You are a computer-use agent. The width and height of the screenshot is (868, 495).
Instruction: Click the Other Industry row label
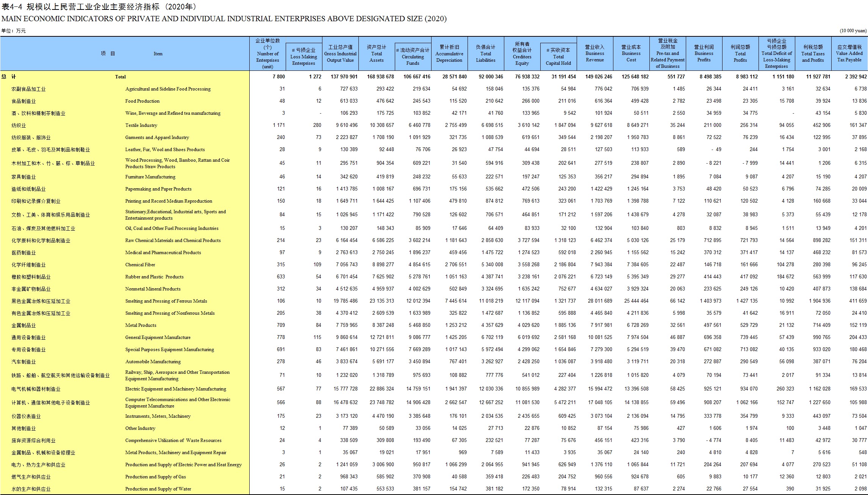point(140,428)
